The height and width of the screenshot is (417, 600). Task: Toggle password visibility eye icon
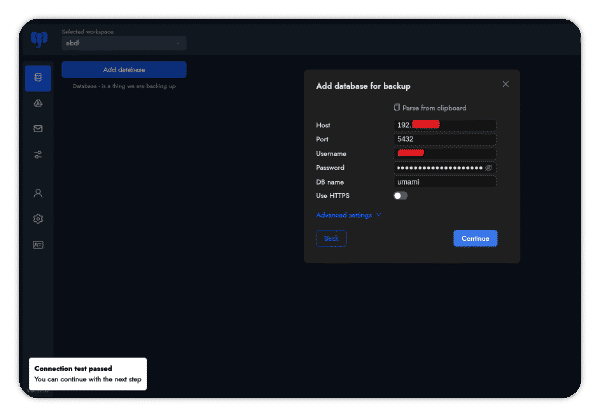(488, 168)
